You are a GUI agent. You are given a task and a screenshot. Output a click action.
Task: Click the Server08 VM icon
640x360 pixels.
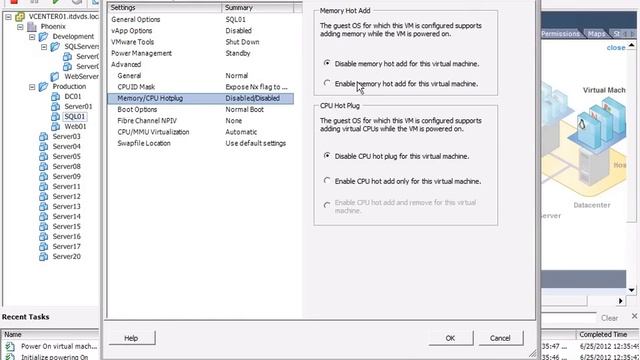pos(43,167)
